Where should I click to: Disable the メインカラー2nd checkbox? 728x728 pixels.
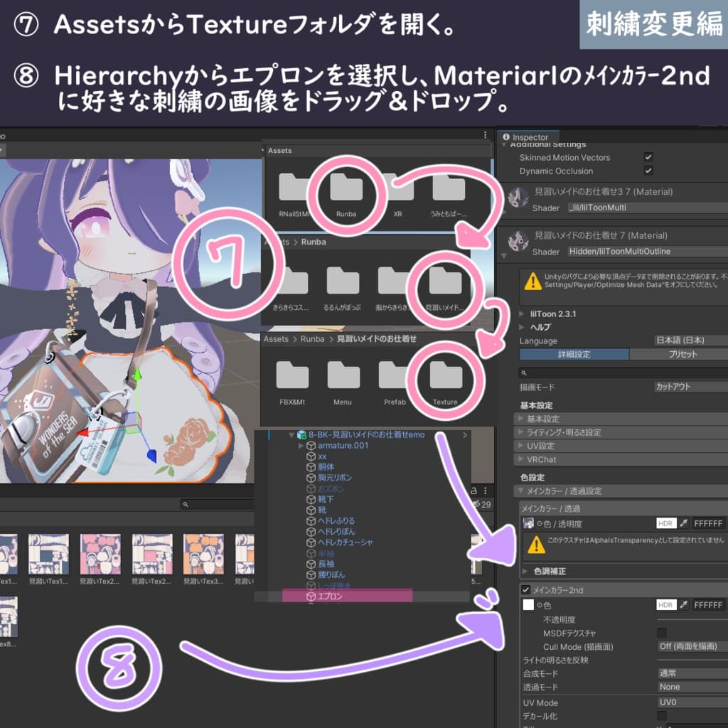[527, 590]
